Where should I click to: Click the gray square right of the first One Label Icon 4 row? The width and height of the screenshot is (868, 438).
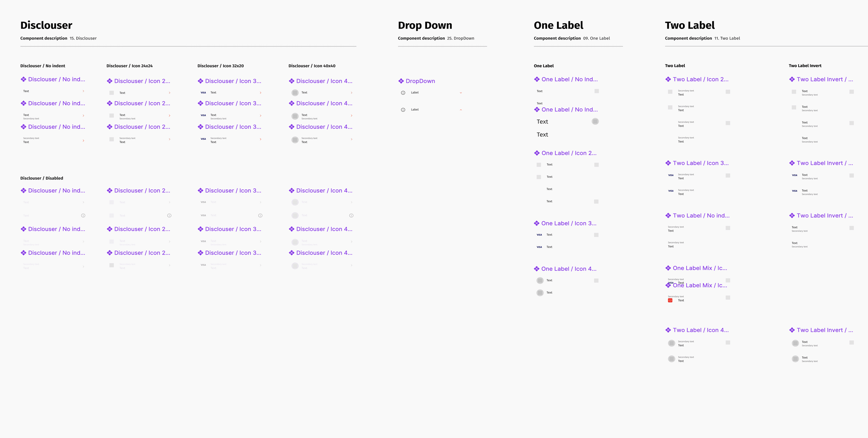click(x=596, y=280)
